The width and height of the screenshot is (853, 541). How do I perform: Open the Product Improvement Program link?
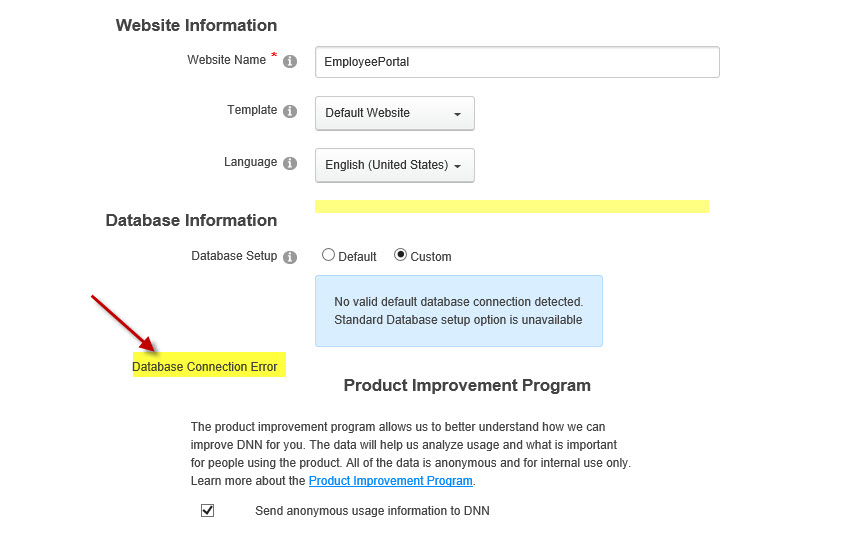click(391, 481)
